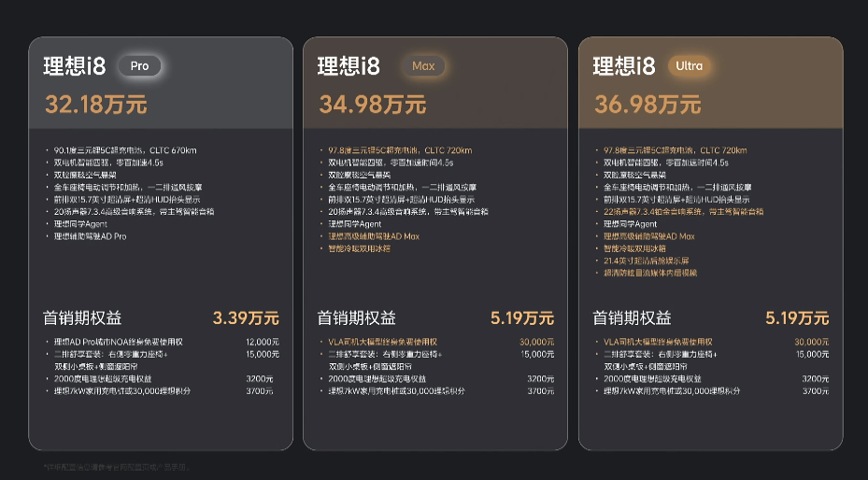Click Ultra card's 智能冷暖双用冰箱 line

pos(634,248)
